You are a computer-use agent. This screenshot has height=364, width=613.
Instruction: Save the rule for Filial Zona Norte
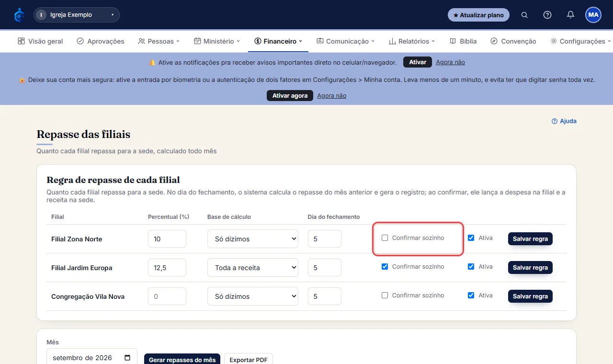530,239
